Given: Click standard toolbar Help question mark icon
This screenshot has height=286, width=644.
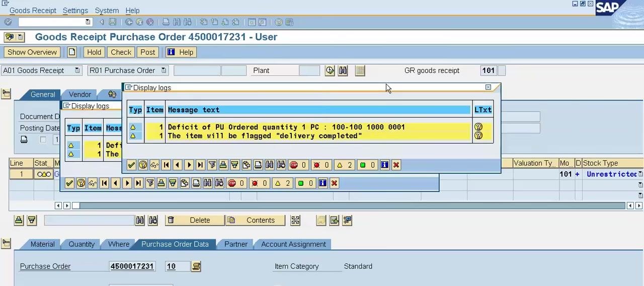Looking at the screenshot, I should coord(278,22).
